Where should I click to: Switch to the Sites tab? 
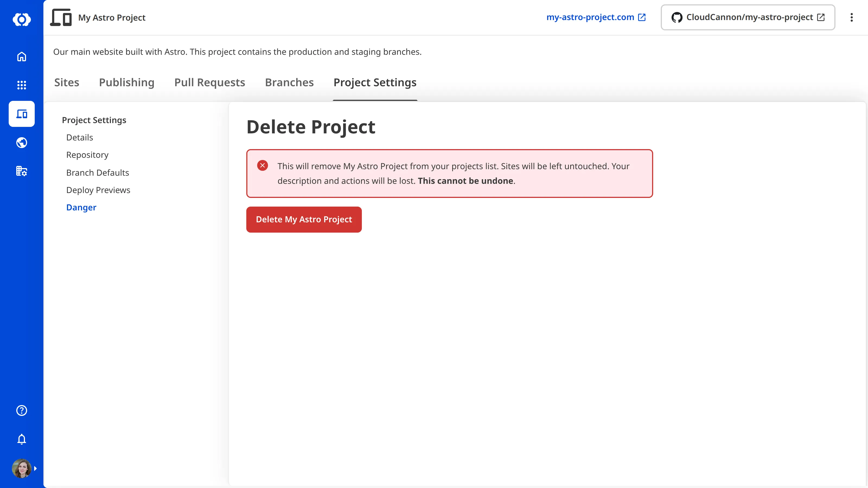coord(67,82)
